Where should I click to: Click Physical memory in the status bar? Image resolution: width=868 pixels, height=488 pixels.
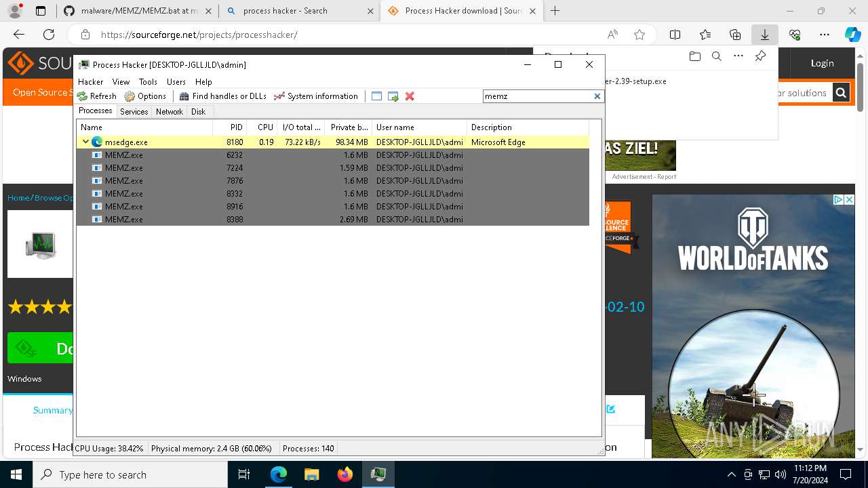212,449
